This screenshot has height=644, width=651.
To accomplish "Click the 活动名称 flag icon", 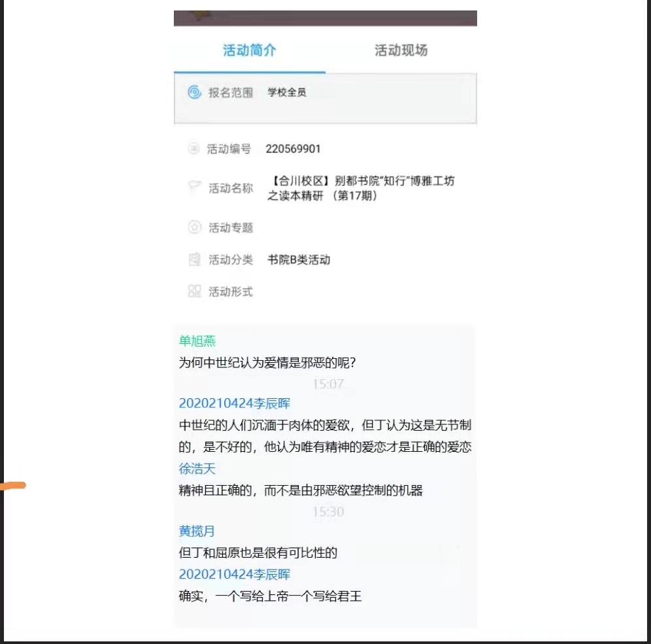I will (194, 188).
